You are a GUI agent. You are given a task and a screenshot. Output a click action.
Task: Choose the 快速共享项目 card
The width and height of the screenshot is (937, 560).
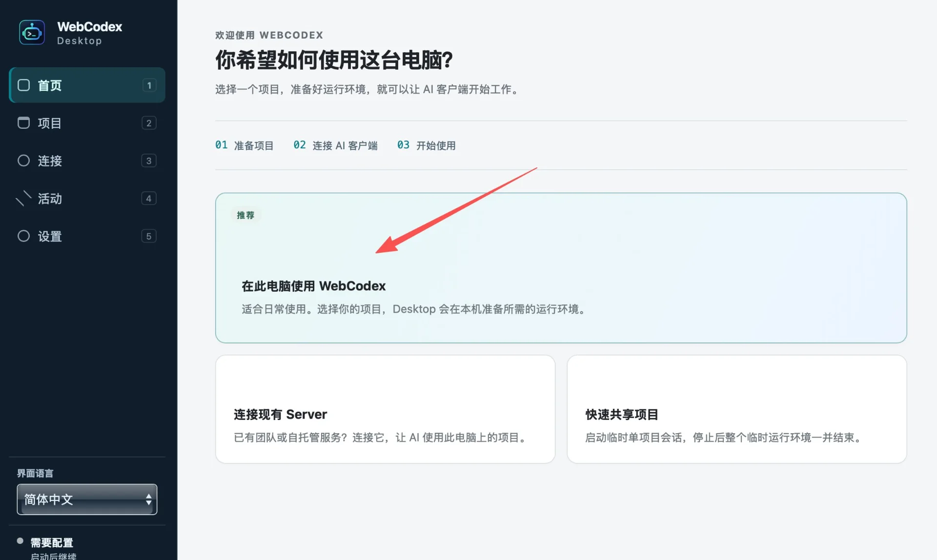pyautogui.click(x=736, y=409)
